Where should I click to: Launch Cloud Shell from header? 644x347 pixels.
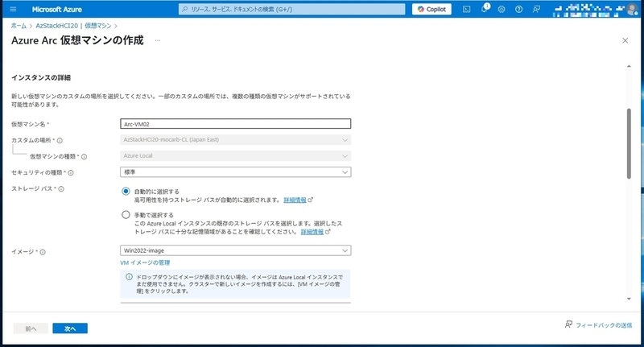click(467, 9)
